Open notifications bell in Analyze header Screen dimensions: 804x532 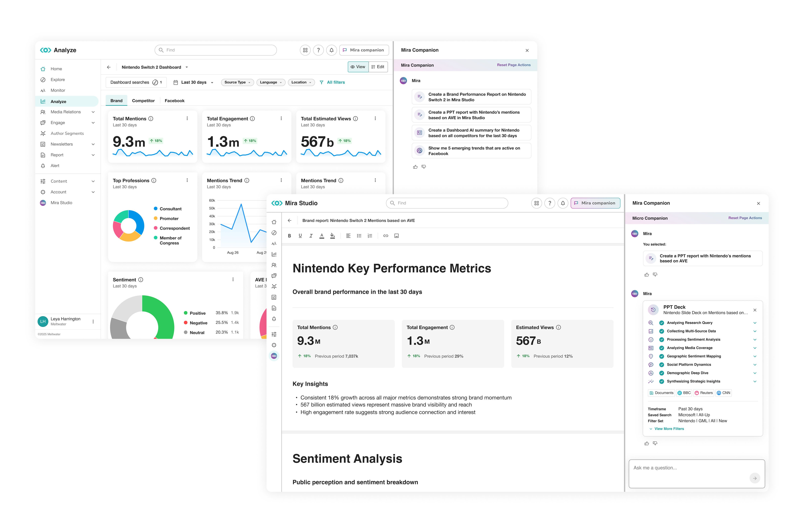click(331, 50)
